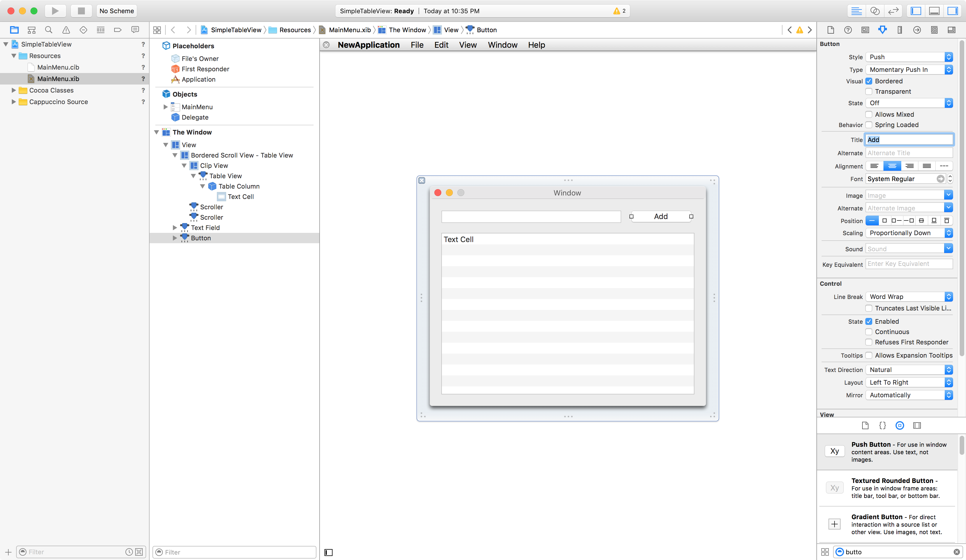Open the Type dropdown Momentary Push In
Image resolution: width=966 pixels, height=560 pixels.
(909, 69)
